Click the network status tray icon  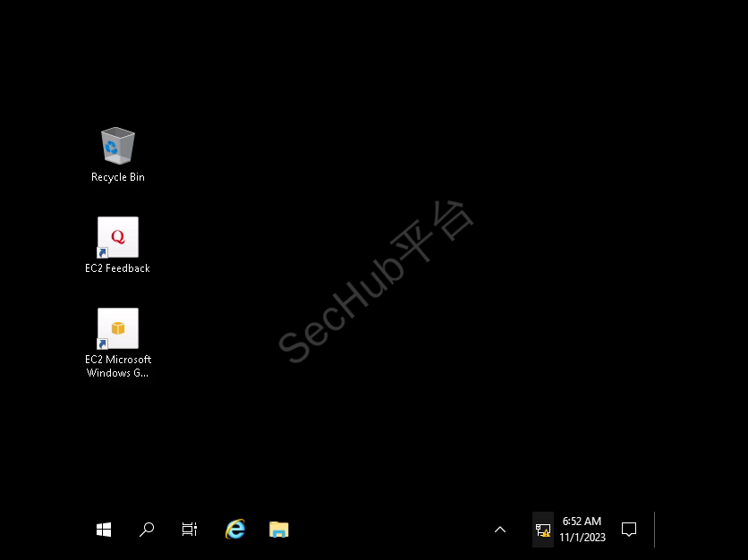[542, 530]
